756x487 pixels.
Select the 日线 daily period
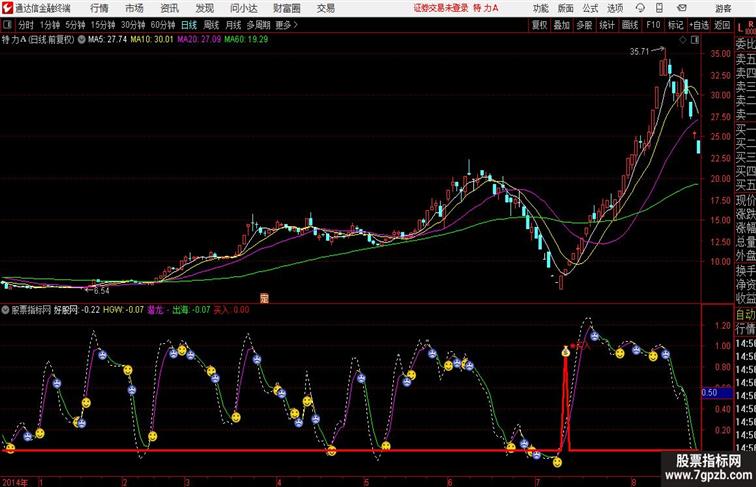[x=189, y=25]
